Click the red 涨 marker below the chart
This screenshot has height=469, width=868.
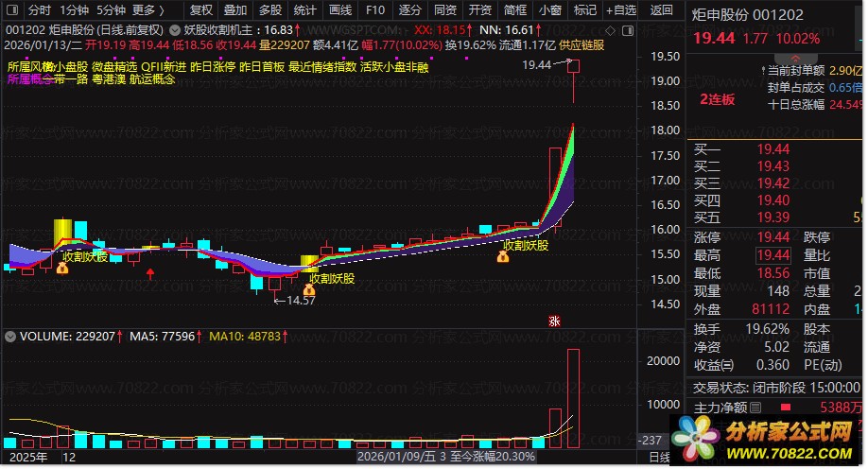[x=554, y=321]
